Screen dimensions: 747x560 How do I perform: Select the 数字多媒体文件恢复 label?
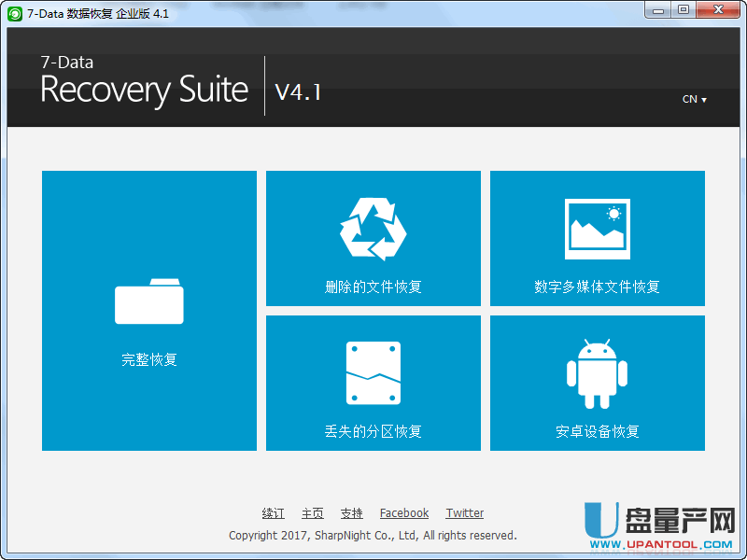[598, 287]
